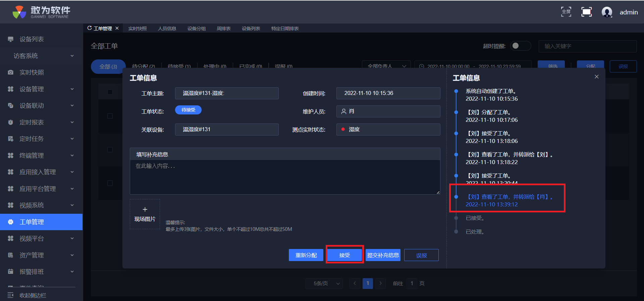
Task: Switch to the 特定日期排表 tab
Action: point(285,29)
